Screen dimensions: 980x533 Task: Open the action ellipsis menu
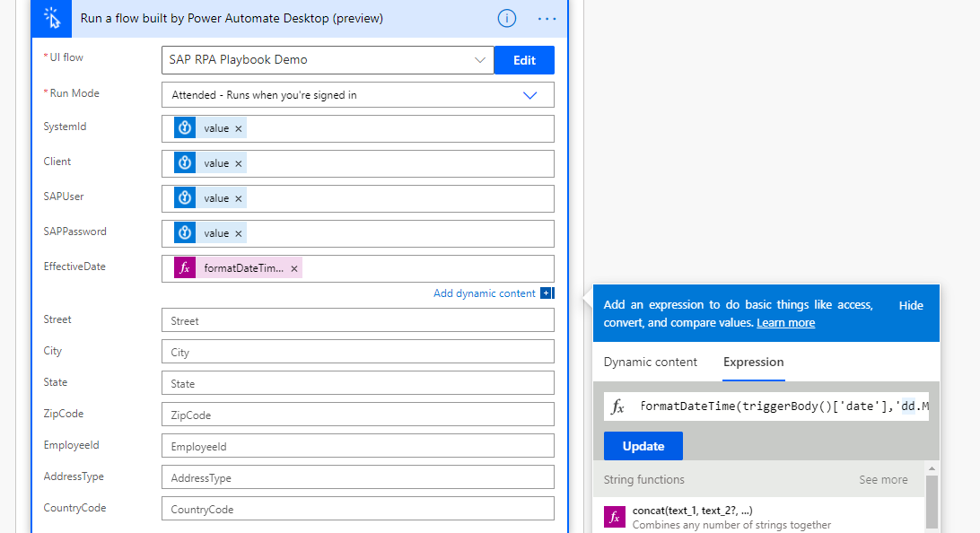click(547, 18)
